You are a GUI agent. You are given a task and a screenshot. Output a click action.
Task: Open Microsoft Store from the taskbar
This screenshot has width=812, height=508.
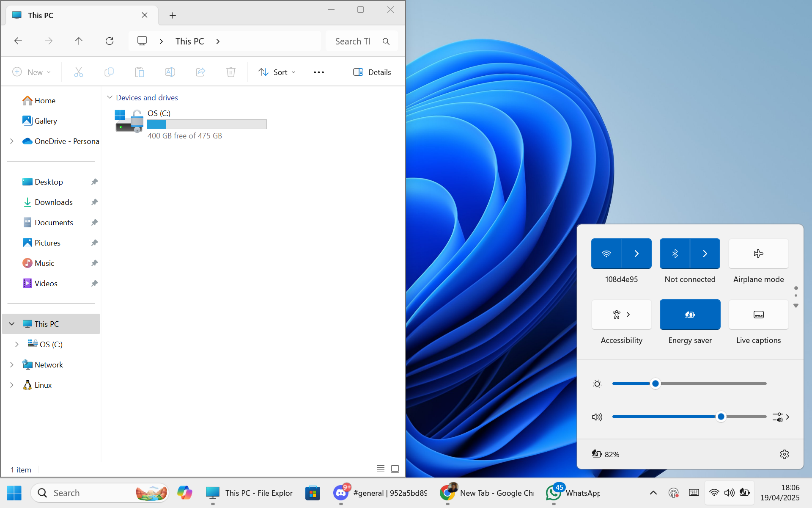click(x=313, y=493)
